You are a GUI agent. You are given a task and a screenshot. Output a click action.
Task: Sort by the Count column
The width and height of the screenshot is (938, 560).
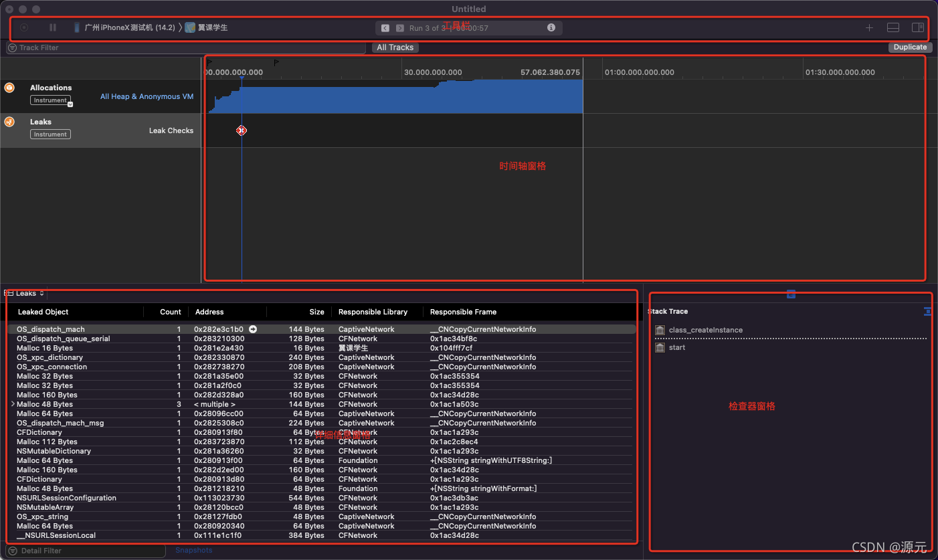coord(171,312)
